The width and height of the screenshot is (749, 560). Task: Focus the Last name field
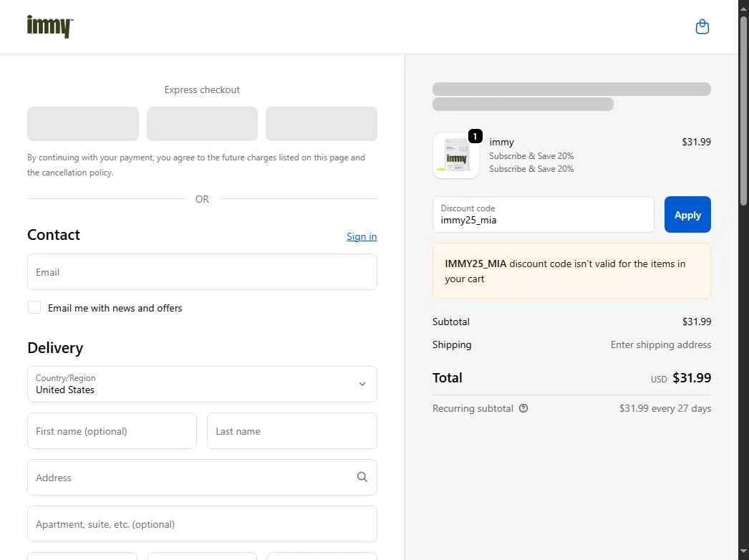click(x=292, y=431)
